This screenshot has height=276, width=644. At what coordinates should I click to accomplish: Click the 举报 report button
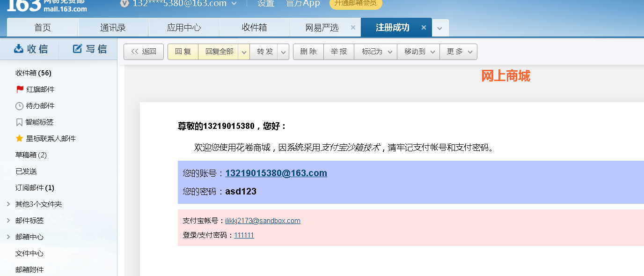tap(339, 52)
